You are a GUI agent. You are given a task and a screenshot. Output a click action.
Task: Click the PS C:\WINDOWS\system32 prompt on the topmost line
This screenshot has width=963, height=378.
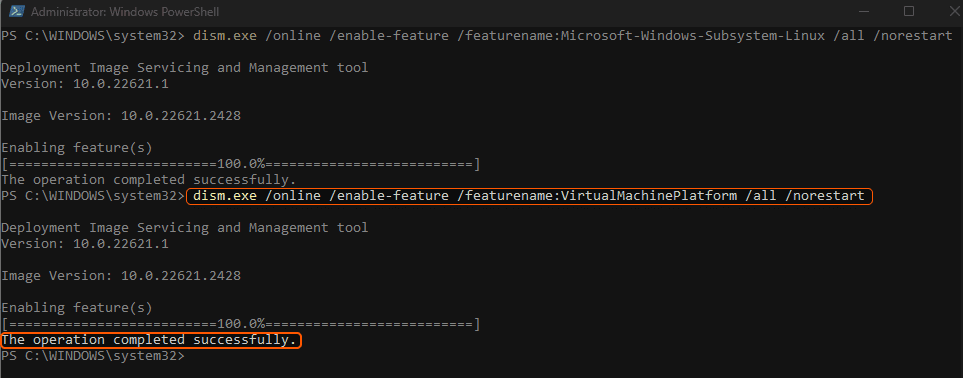[x=93, y=36]
